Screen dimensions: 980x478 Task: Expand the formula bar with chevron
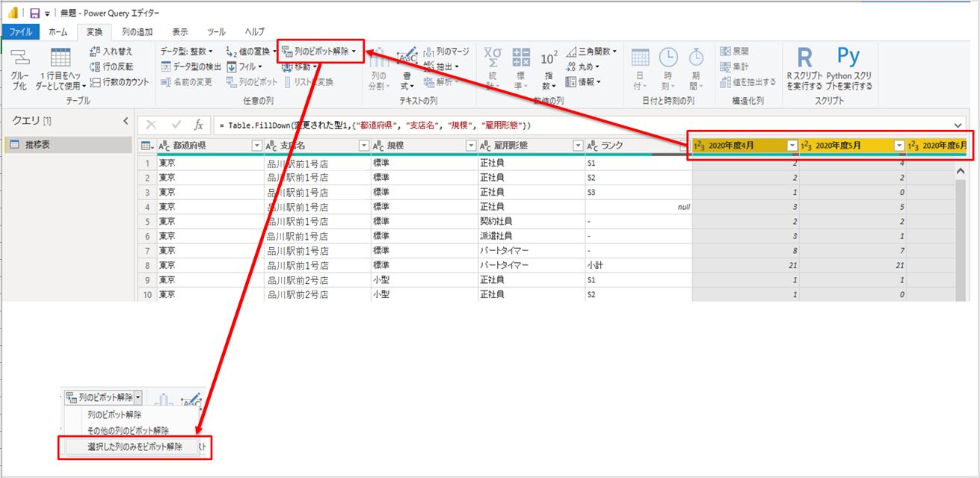[958, 125]
